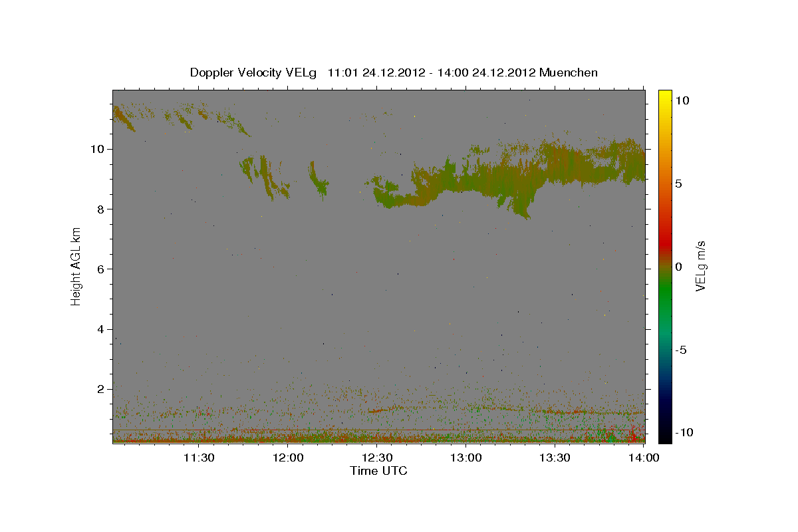The width and height of the screenshot is (798, 532).
Task: Click the colorbar tick label '-10'
Action: click(683, 432)
